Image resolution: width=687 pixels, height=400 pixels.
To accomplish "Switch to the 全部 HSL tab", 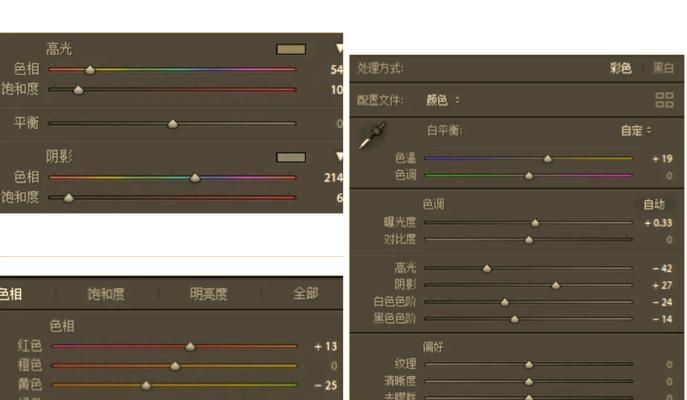I will pos(306,293).
